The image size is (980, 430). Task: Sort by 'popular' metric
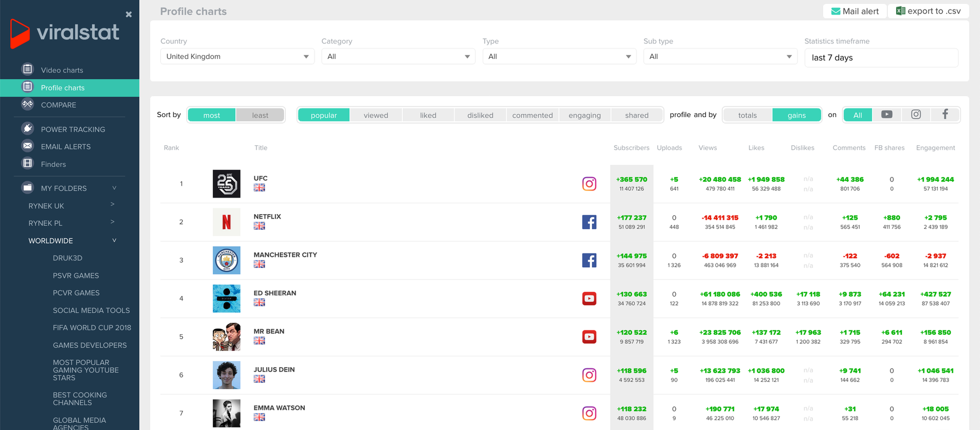(x=324, y=115)
